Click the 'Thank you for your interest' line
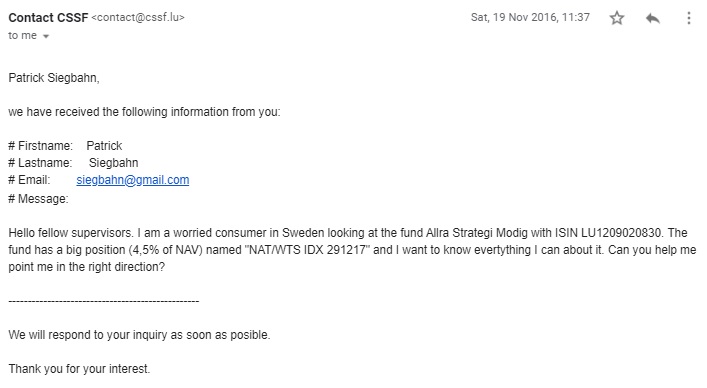Image resolution: width=707 pixels, height=388 pixels. [79, 369]
